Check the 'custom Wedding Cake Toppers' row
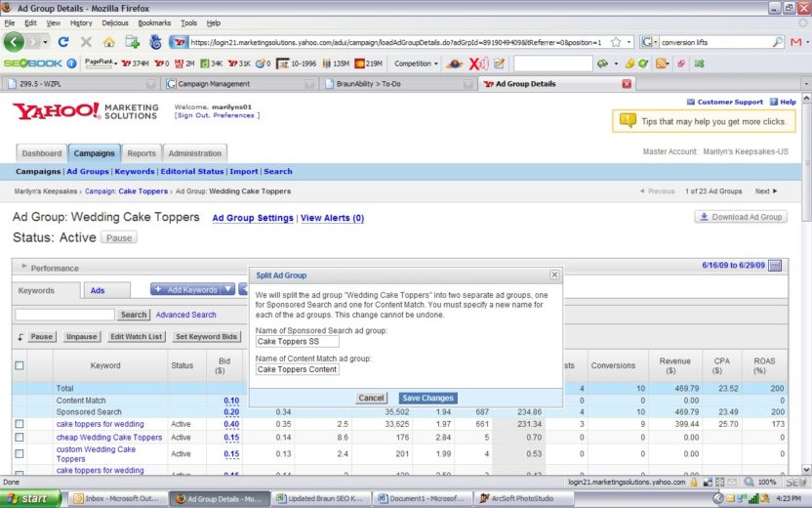Image resolution: width=812 pixels, height=508 pixels. [x=20, y=453]
